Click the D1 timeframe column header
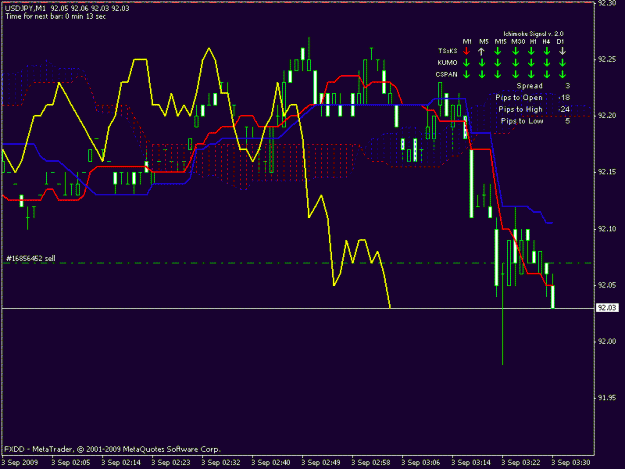The image size is (625, 469). point(560,41)
